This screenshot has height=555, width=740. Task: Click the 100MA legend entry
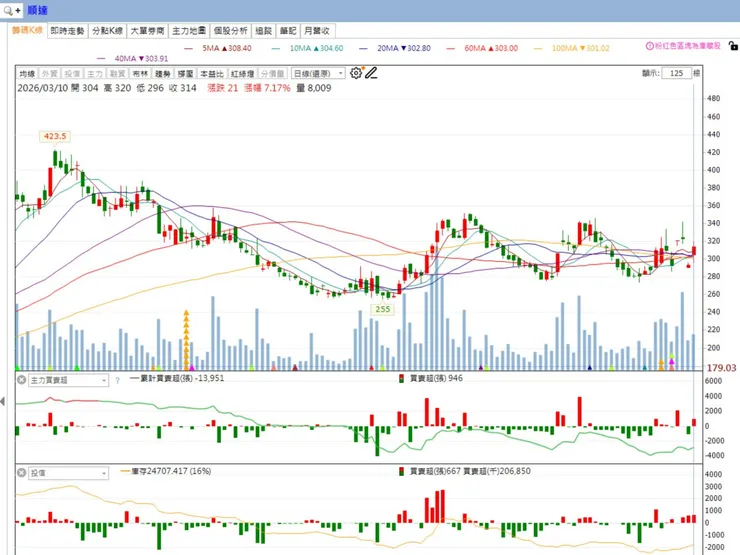click(572, 48)
